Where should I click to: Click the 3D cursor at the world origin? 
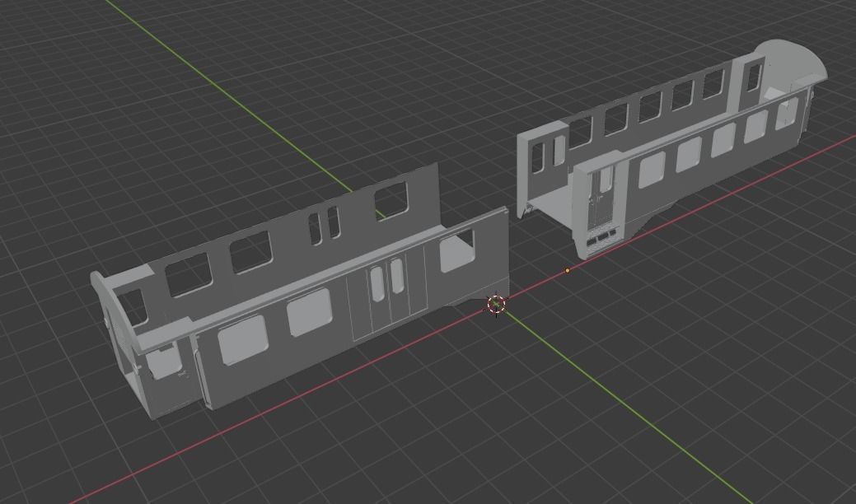pos(496,304)
